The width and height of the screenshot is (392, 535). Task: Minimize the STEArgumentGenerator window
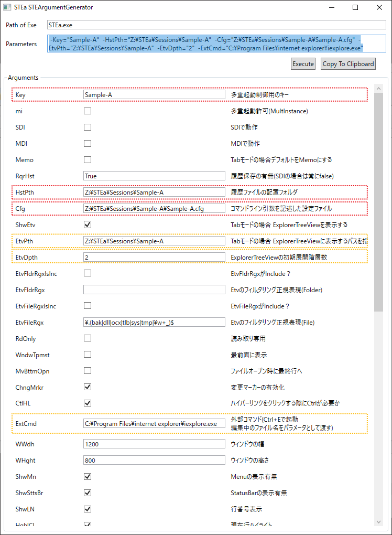[332, 7]
